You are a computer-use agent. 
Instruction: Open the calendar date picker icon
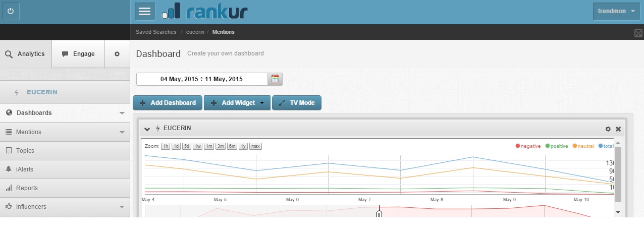pos(275,79)
